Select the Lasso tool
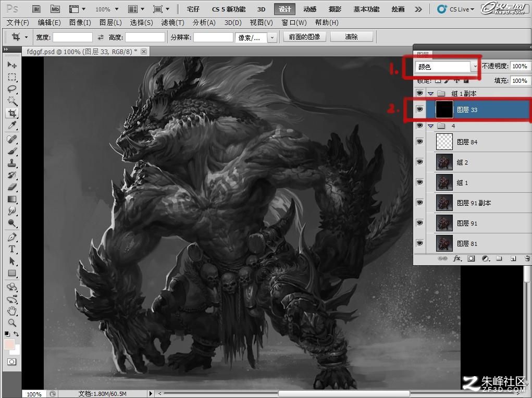The image size is (532, 398). (x=12, y=89)
